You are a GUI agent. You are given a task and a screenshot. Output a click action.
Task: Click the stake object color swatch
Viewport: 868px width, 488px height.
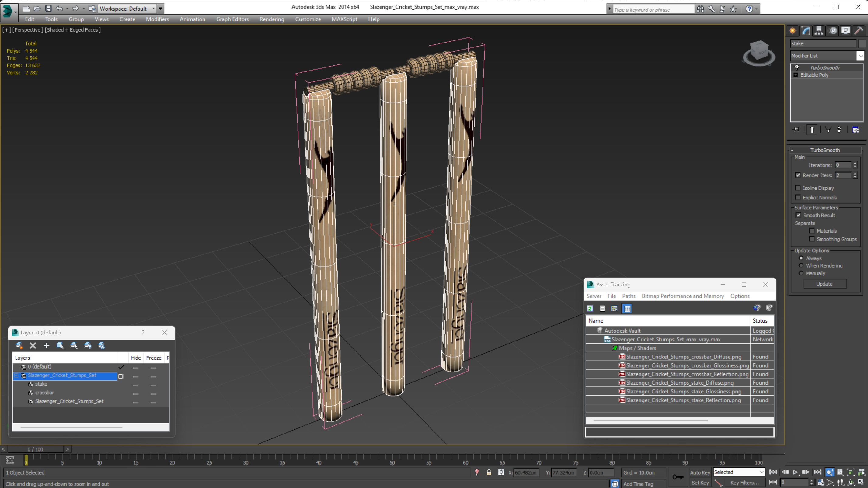(862, 43)
